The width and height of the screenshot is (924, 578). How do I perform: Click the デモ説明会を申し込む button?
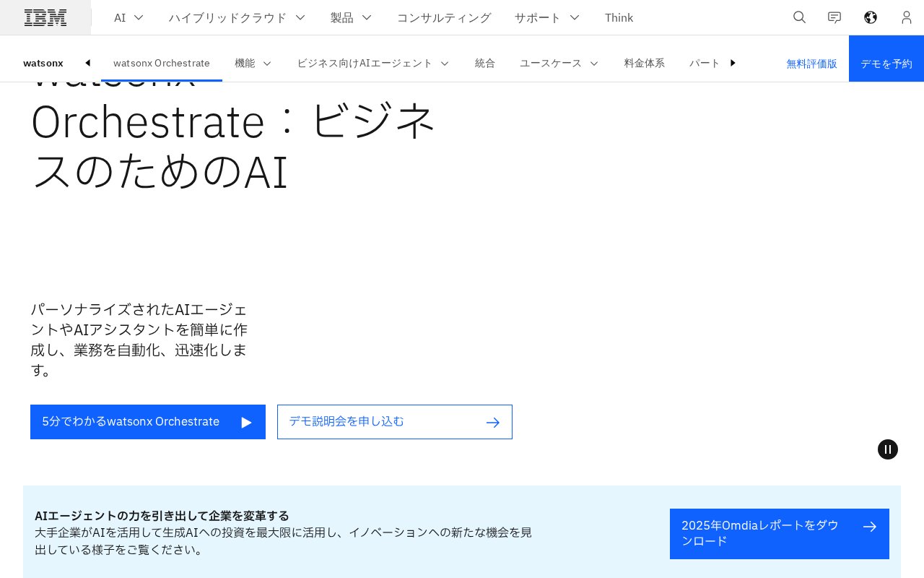pyautogui.click(x=395, y=422)
